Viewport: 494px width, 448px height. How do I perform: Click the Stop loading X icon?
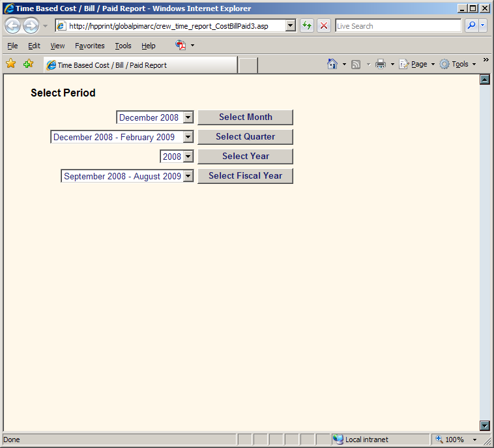[324, 26]
